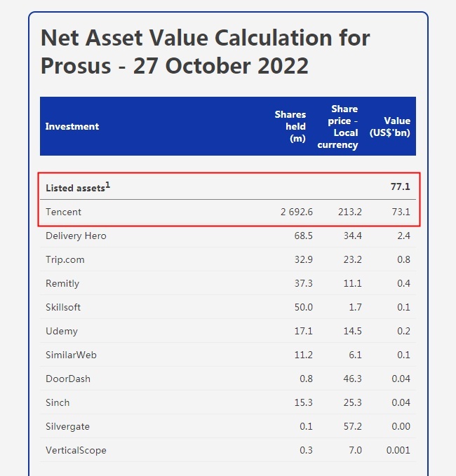
Task: Click the Skillsoft investment name
Action: tap(65, 307)
